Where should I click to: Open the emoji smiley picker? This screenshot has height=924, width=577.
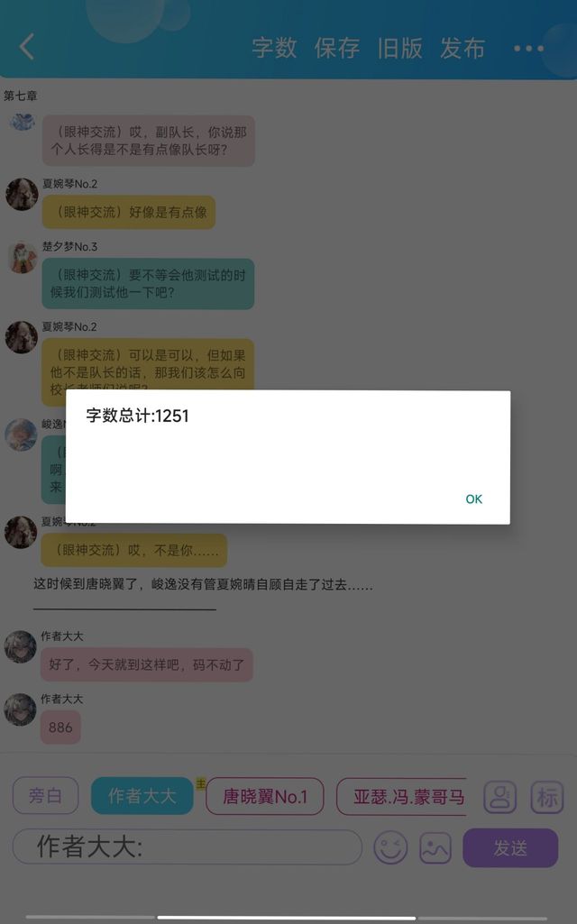[390, 848]
